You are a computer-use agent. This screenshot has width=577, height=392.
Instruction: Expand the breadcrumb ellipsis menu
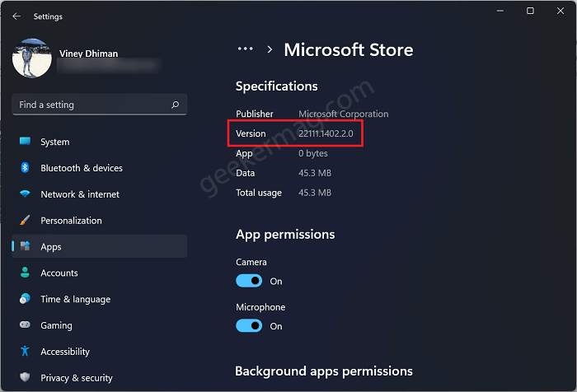245,49
